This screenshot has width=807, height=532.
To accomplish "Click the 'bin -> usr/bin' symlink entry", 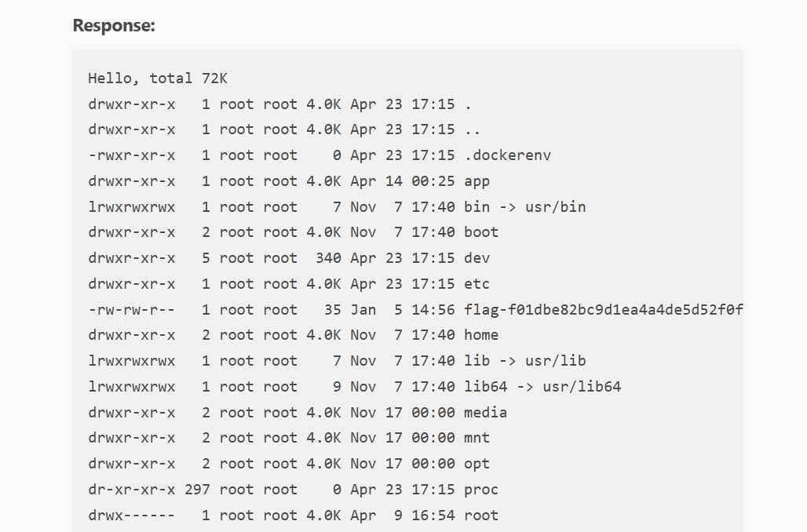I will 525,207.
